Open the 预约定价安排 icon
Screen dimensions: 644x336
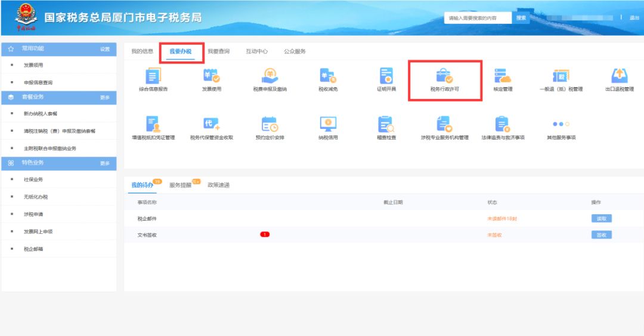tap(270, 124)
